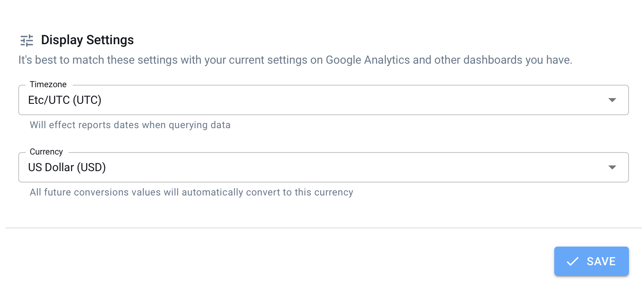Image resolution: width=644 pixels, height=292 pixels.
Task: Select the US Dollar (USD) currency value
Action: (x=67, y=167)
